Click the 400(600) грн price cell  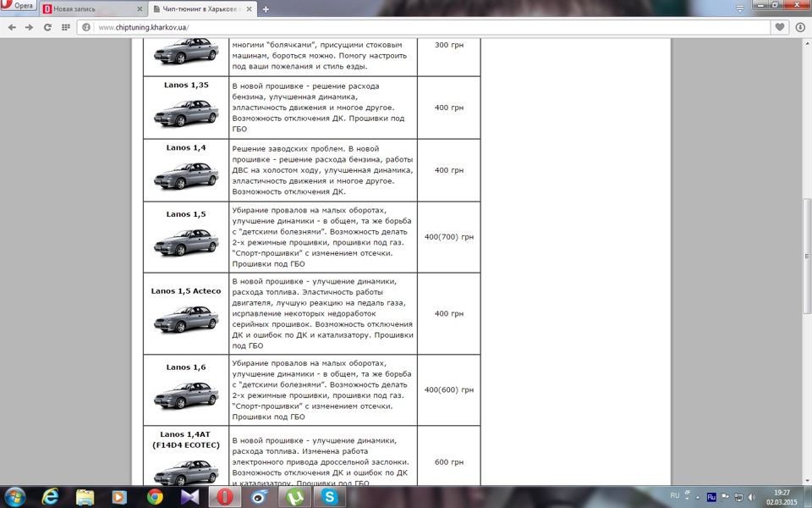click(x=449, y=389)
